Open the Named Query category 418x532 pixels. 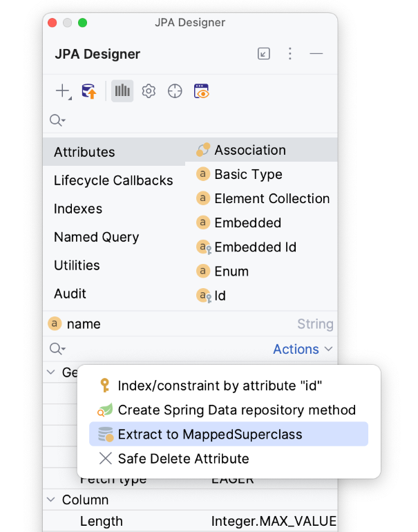click(96, 238)
